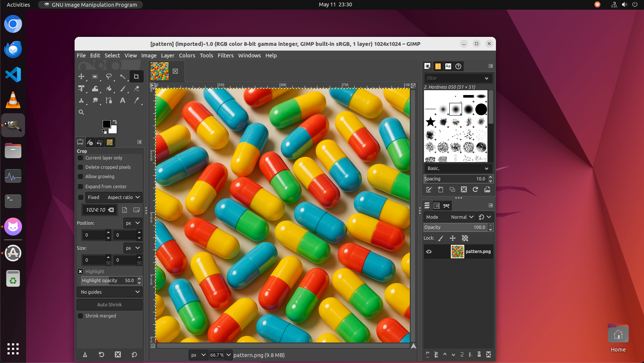644x363 pixels.
Task: Open the No guides dropdown
Action: [110, 292]
